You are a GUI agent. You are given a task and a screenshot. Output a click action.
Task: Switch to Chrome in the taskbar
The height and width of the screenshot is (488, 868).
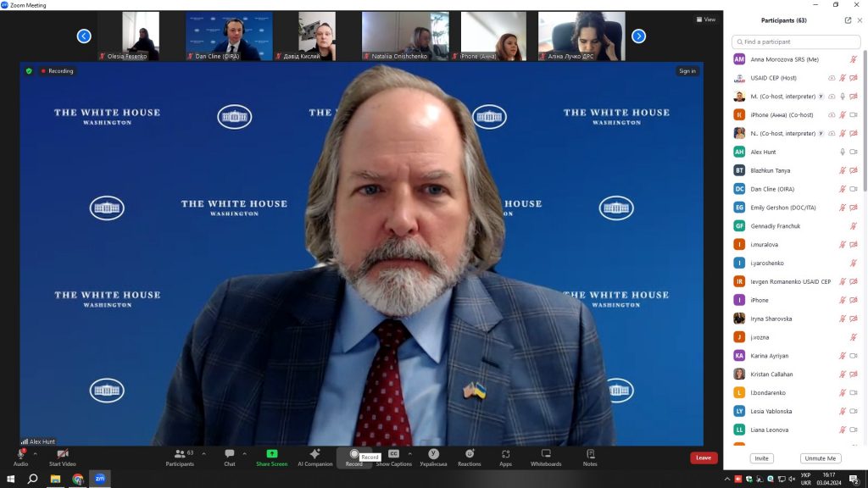click(x=77, y=479)
